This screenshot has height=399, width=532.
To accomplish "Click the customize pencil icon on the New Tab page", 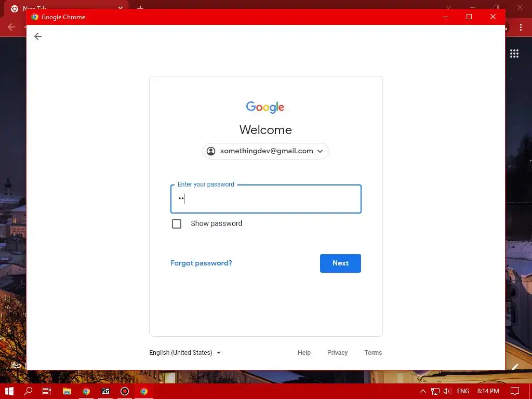I will point(515,366).
